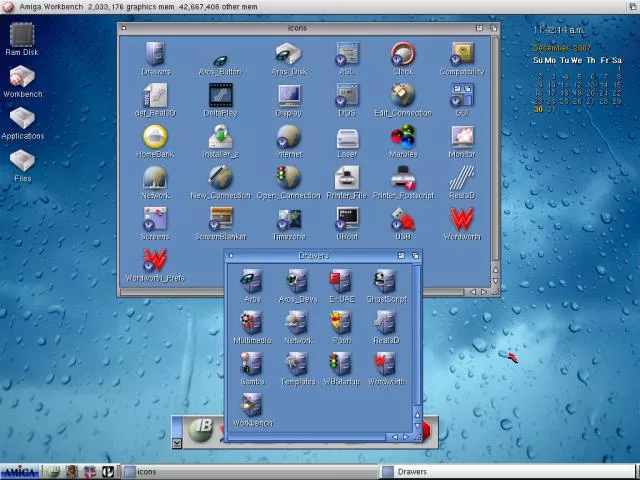Click the green IB dock icon
This screenshot has height=480, width=640.
point(201,429)
